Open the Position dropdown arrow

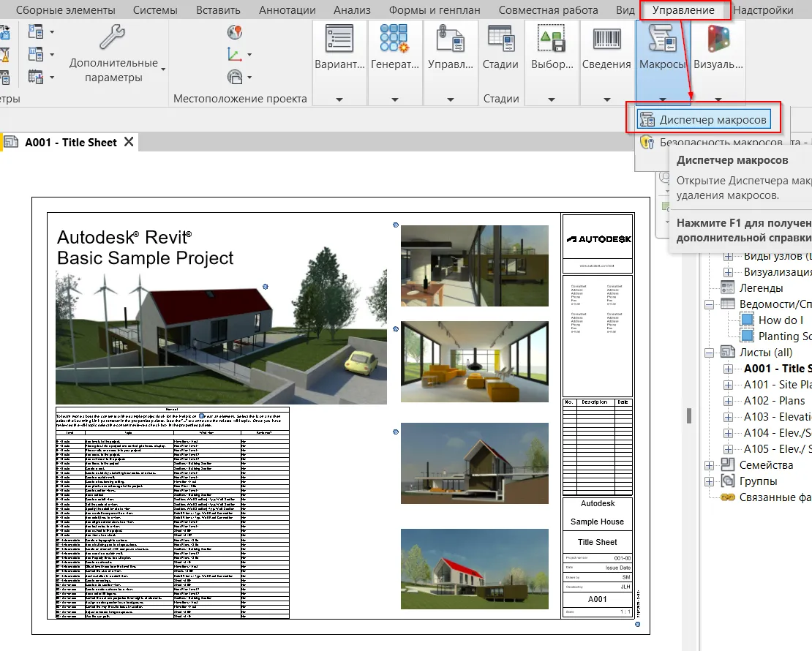[249, 77]
